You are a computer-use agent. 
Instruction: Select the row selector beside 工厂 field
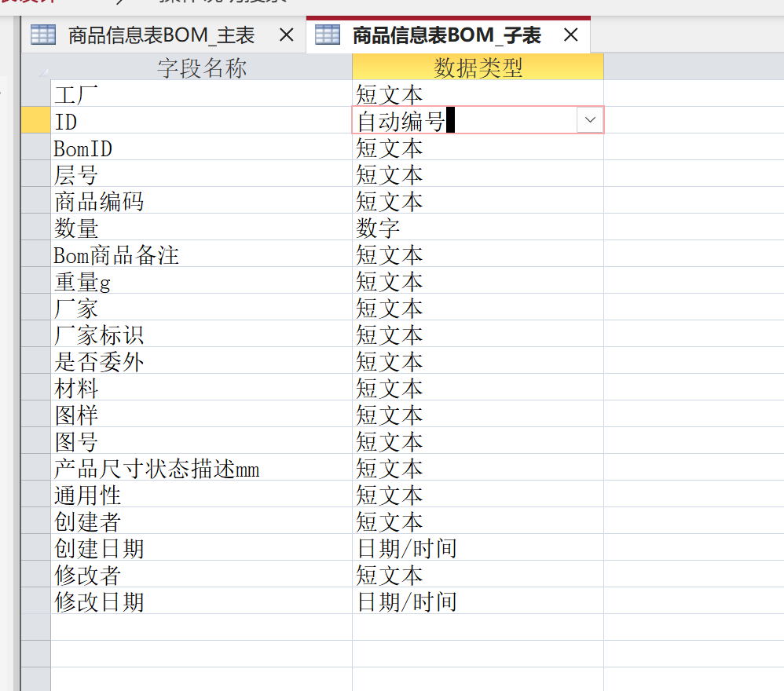coord(35,94)
